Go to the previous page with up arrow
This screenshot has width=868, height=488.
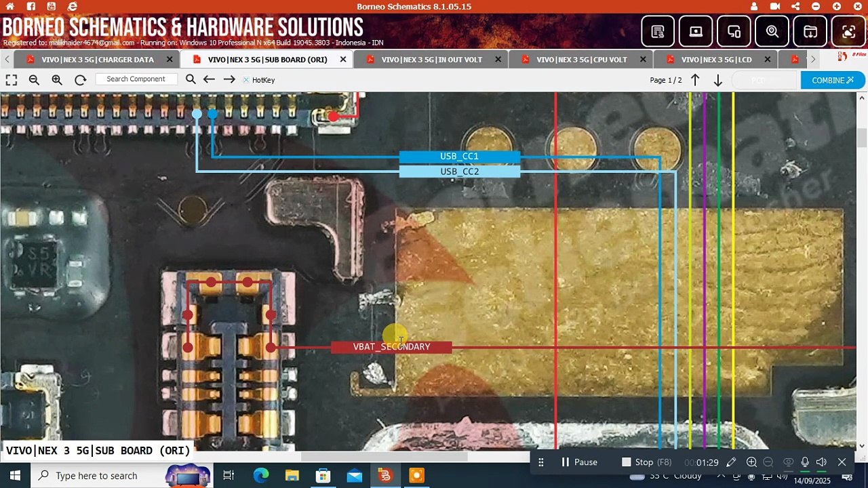(x=695, y=80)
